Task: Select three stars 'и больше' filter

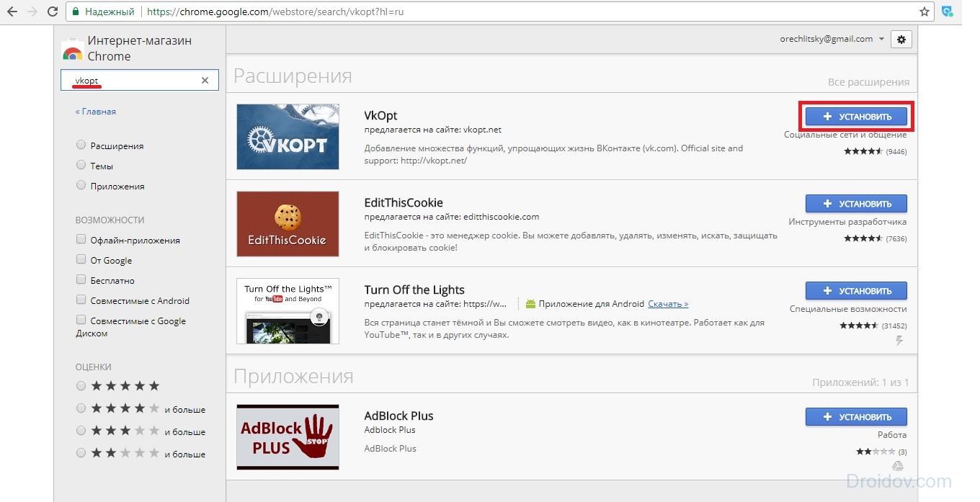Action: 81,431
